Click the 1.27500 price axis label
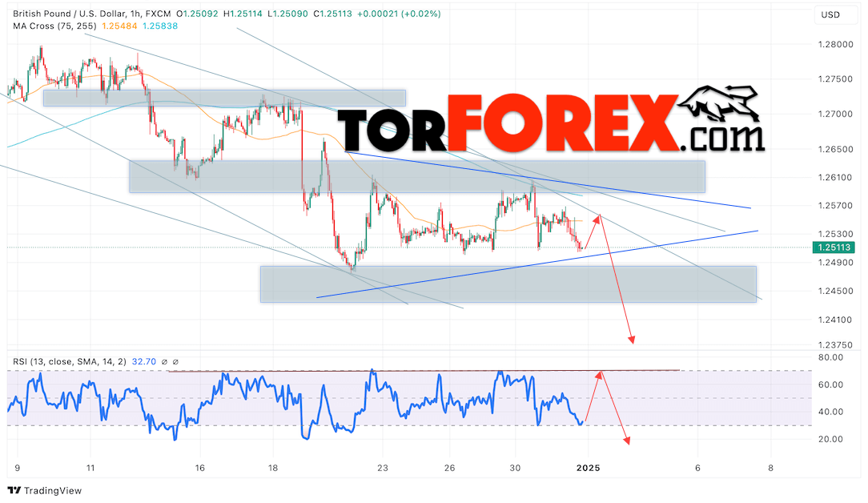Image resolution: width=868 pixels, height=503 pixels. point(835,79)
